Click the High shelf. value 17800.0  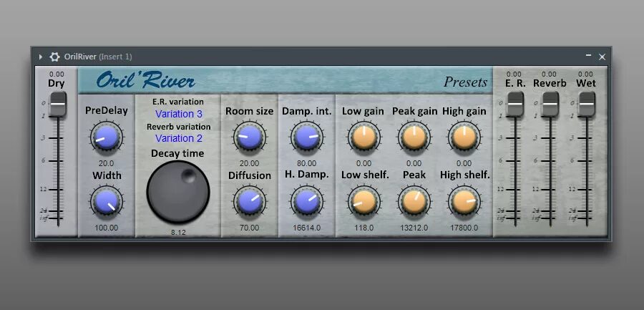tap(464, 228)
